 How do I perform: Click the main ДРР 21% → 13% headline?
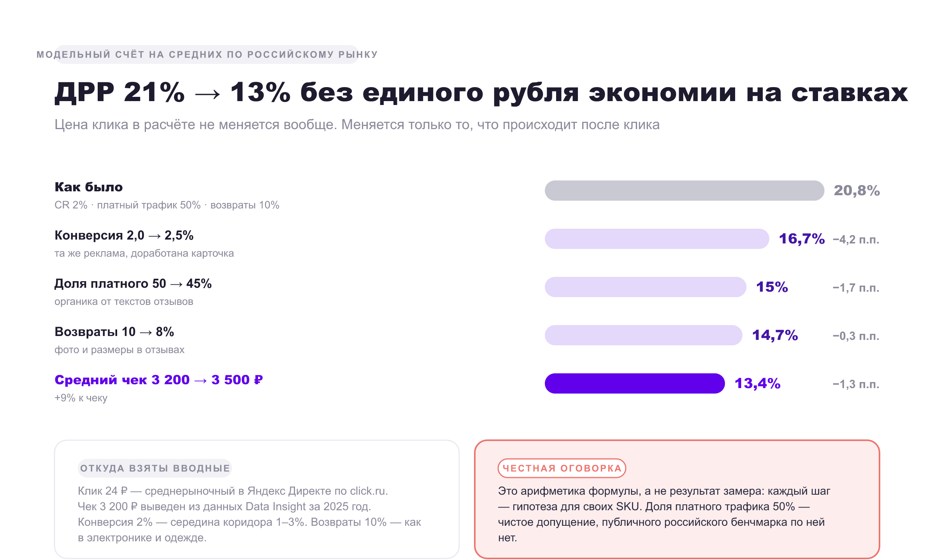click(481, 93)
